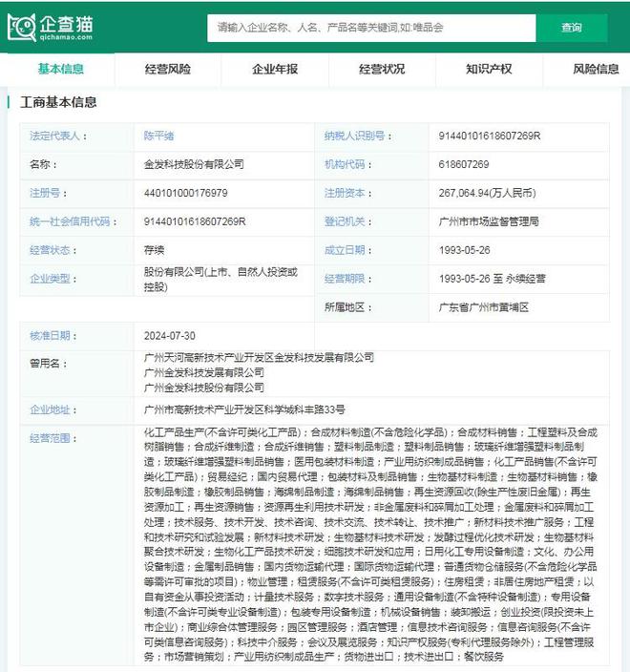Click the 成立日期 label link

click(345, 250)
